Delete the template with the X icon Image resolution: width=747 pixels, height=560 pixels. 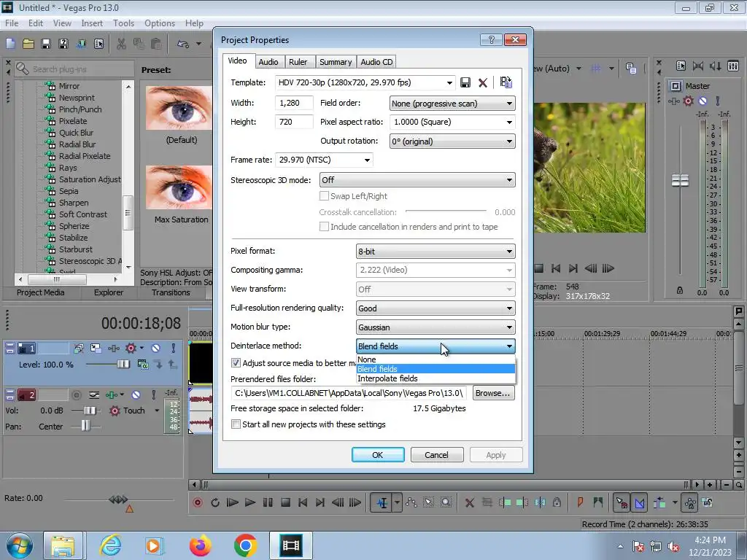[x=483, y=83]
